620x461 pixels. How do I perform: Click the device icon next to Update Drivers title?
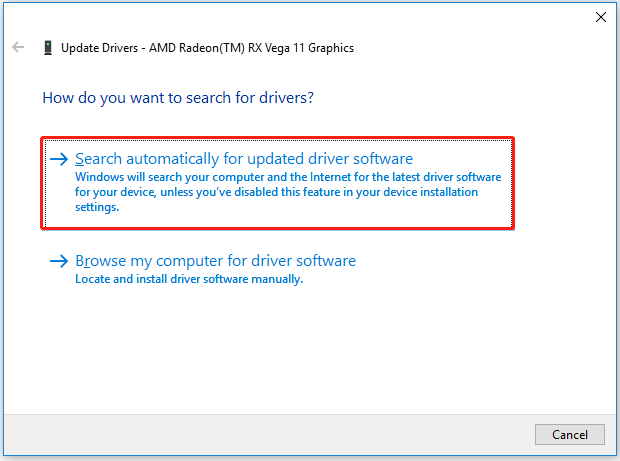point(48,48)
